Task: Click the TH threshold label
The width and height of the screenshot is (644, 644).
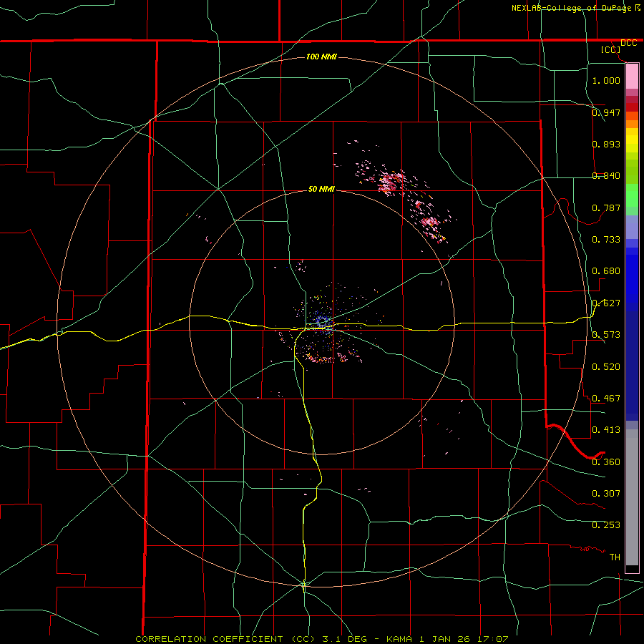Action: 615,557
